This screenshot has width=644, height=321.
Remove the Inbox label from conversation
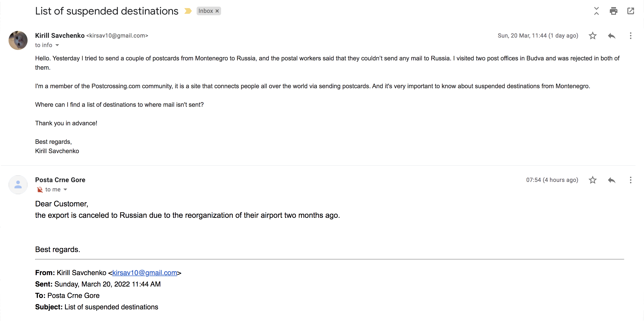pyautogui.click(x=217, y=11)
